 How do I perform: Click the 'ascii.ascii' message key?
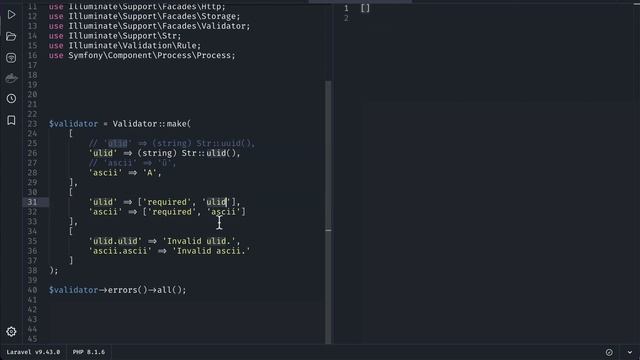120,251
